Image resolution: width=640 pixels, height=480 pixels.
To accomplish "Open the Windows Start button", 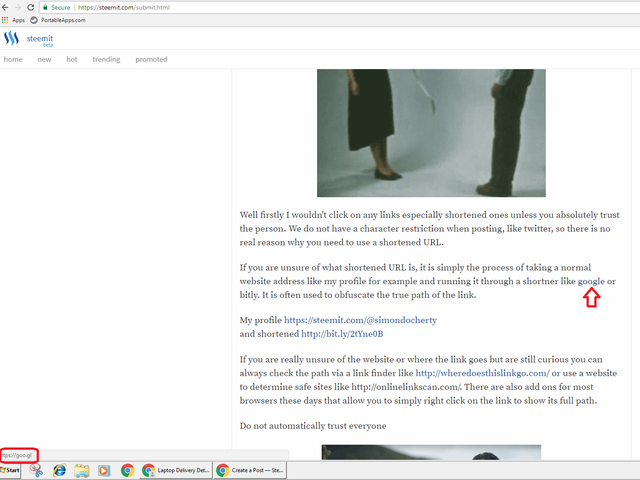I will 10,470.
